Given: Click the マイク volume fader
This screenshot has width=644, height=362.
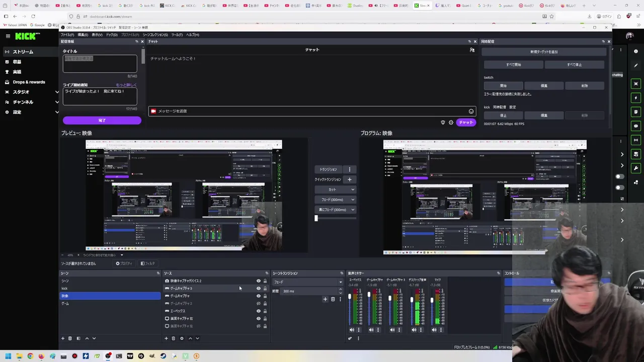Looking at the screenshot, I should click(432, 300).
